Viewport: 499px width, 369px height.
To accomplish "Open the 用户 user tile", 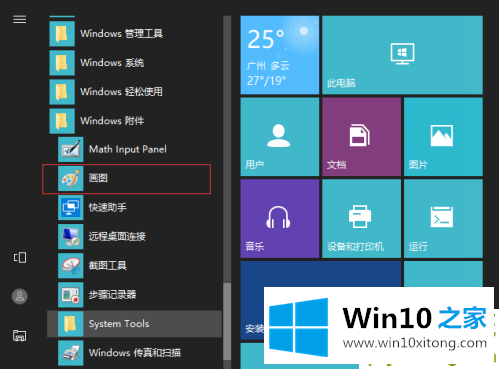I will click(280, 137).
